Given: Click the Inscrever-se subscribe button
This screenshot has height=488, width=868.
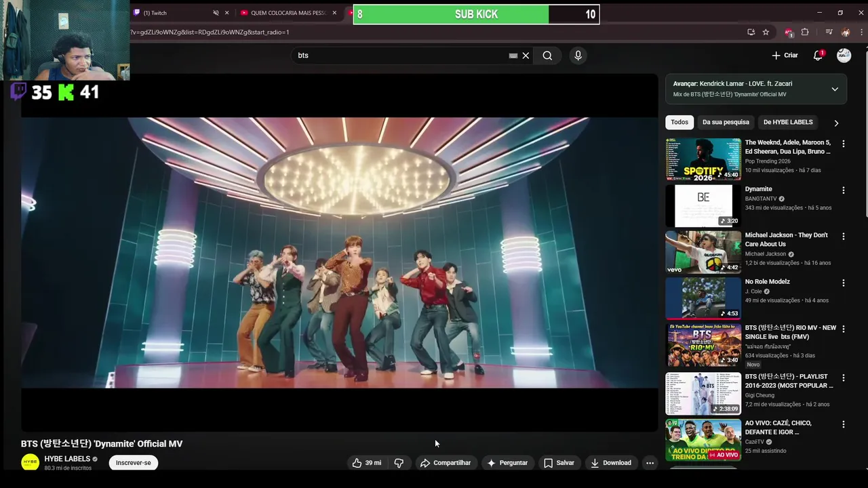Looking at the screenshot, I should pyautogui.click(x=134, y=463).
